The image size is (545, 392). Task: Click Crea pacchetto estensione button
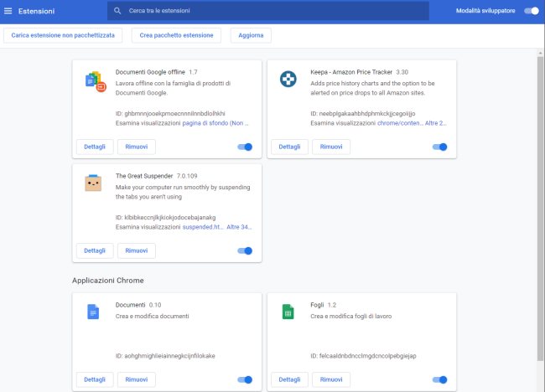(x=176, y=35)
